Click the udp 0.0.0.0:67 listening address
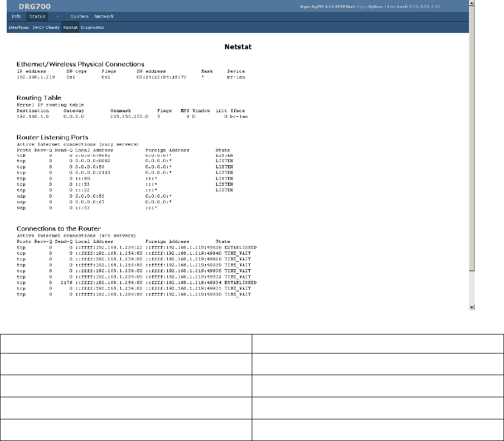 pyautogui.click(x=90, y=202)
